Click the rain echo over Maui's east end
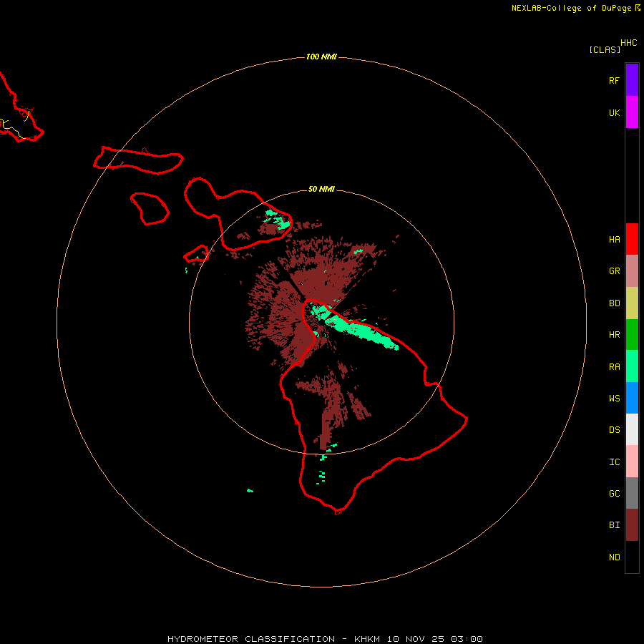The image size is (644, 644). click(278, 220)
